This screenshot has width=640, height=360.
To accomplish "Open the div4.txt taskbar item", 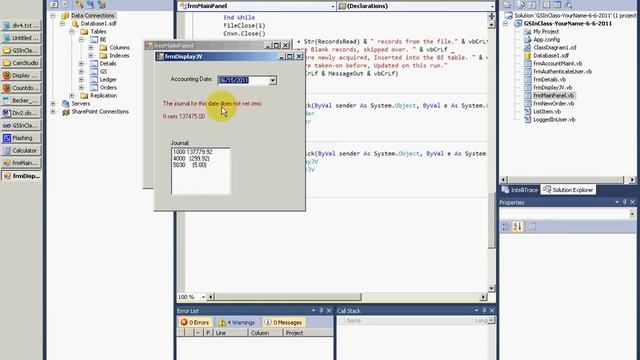I will [x=21, y=25].
